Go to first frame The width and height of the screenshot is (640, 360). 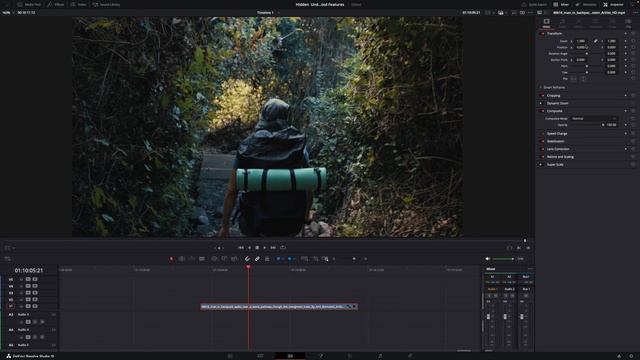[x=241, y=248]
